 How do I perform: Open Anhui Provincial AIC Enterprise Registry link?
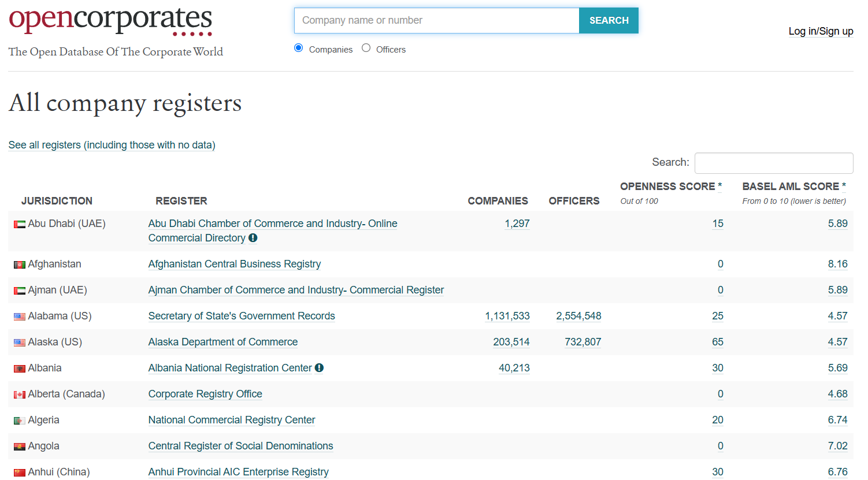coord(239,472)
